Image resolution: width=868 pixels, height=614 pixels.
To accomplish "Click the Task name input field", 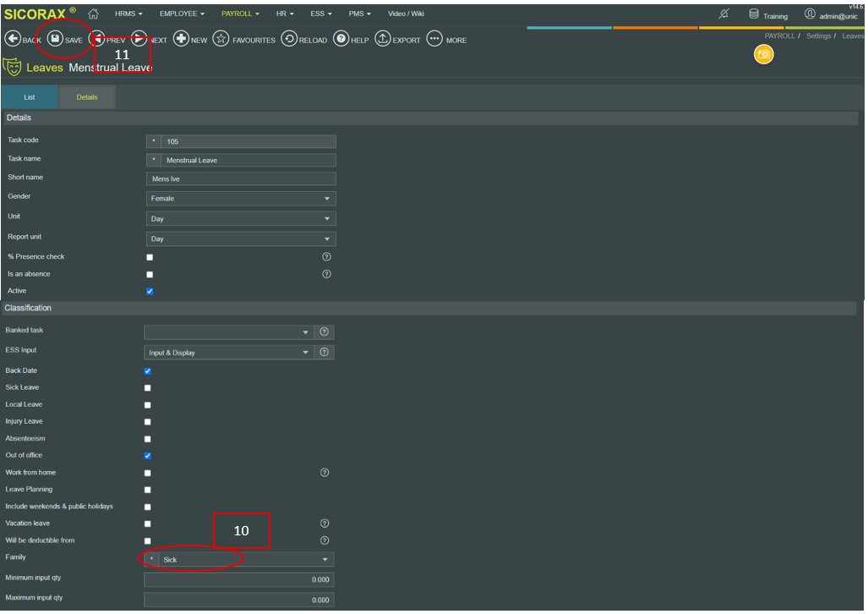I will click(248, 160).
